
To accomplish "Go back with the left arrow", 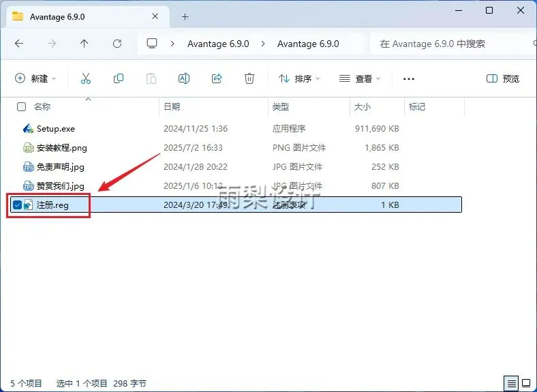I will coord(19,44).
